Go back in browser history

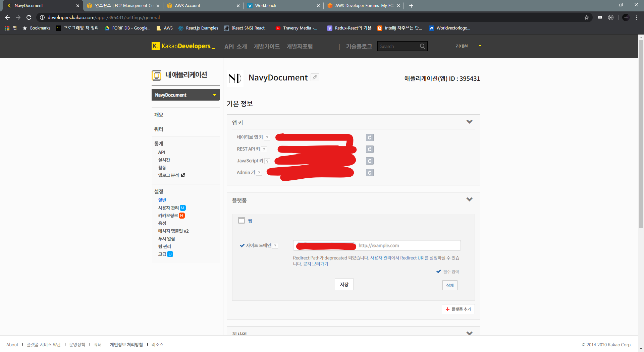[7, 17]
